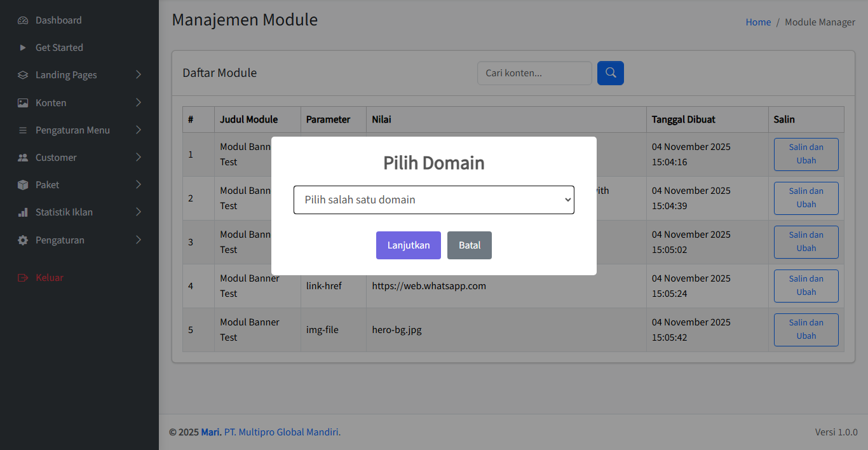Click the Dashboard speedometer icon
The width and height of the screenshot is (868, 450).
[23, 20]
